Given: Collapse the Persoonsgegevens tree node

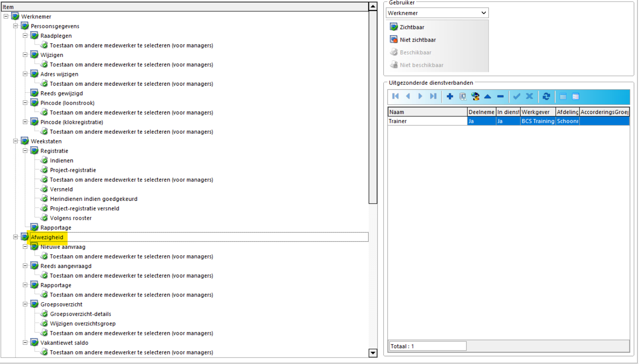Looking at the screenshot, I should [15, 26].
